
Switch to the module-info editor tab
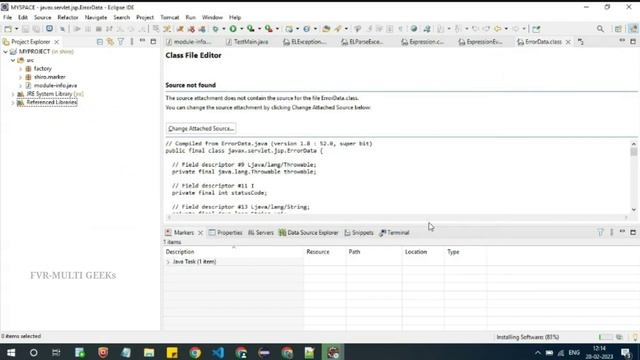[x=189, y=42]
